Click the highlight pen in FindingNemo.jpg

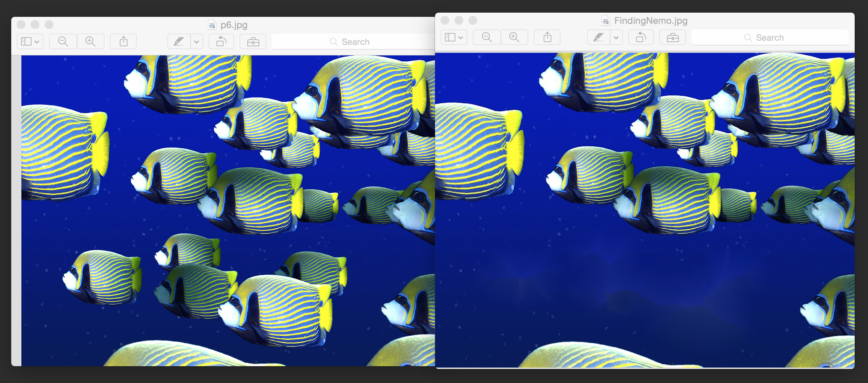[598, 38]
